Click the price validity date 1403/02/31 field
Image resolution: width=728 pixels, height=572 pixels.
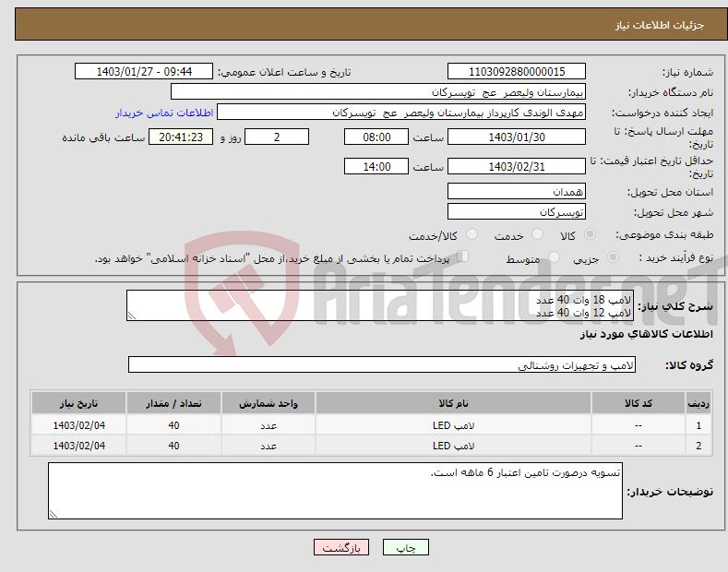tap(517, 166)
